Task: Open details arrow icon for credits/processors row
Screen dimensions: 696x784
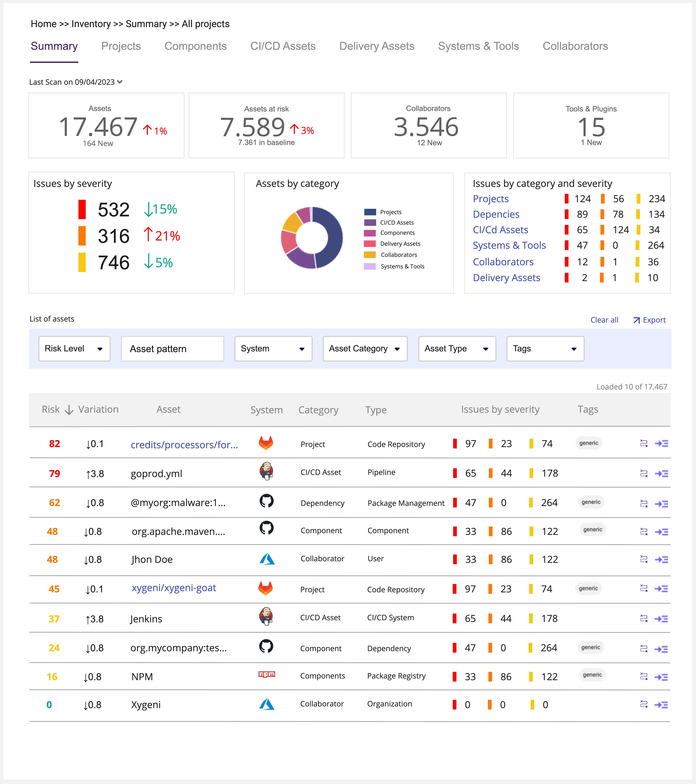Action: 661,443
